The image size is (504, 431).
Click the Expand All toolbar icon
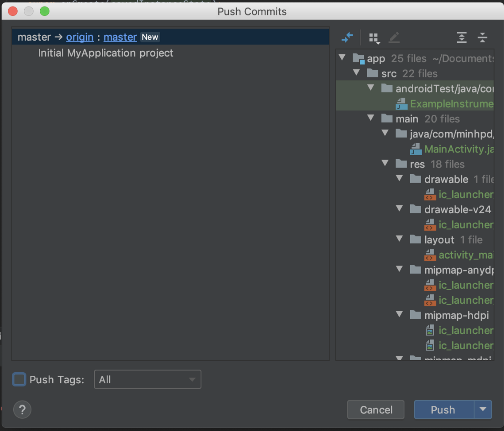462,38
